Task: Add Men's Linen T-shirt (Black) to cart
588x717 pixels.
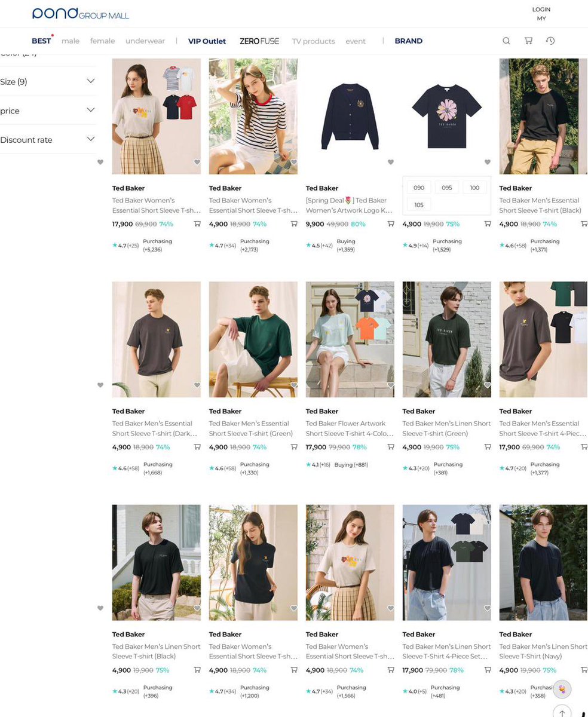Action: point(197,670)
